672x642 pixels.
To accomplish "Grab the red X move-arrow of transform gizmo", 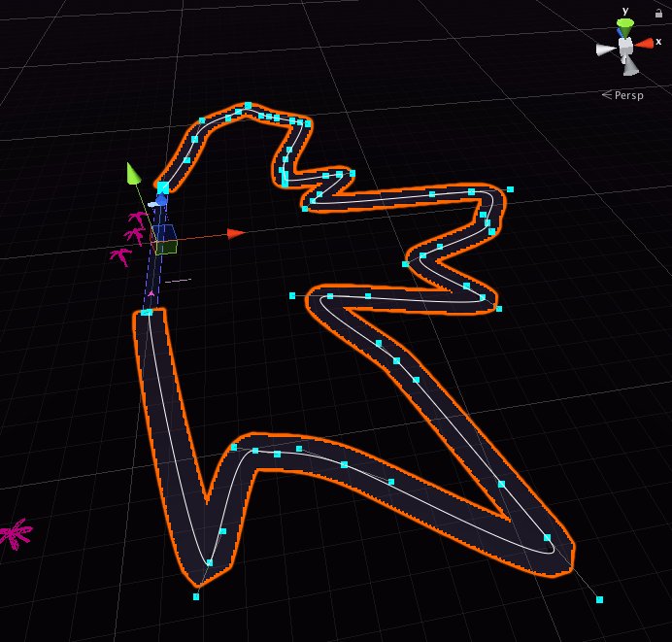I will click(236, 233).
